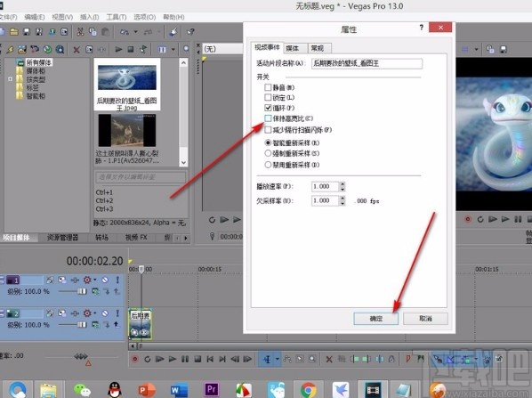532x398 pixels.
Task: Tick the 静音 mute checkbox
Action: pyautogui.click(x=268, y=87)
